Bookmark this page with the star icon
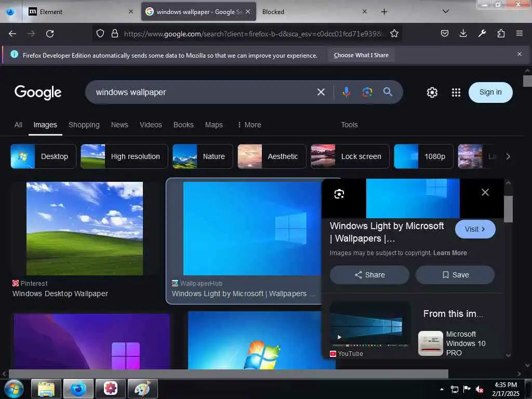The image size is (532, 399). 394,33
